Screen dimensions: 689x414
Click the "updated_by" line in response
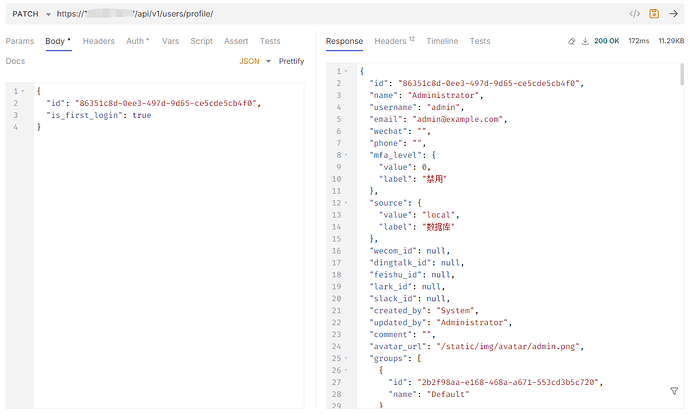(441, 323)
